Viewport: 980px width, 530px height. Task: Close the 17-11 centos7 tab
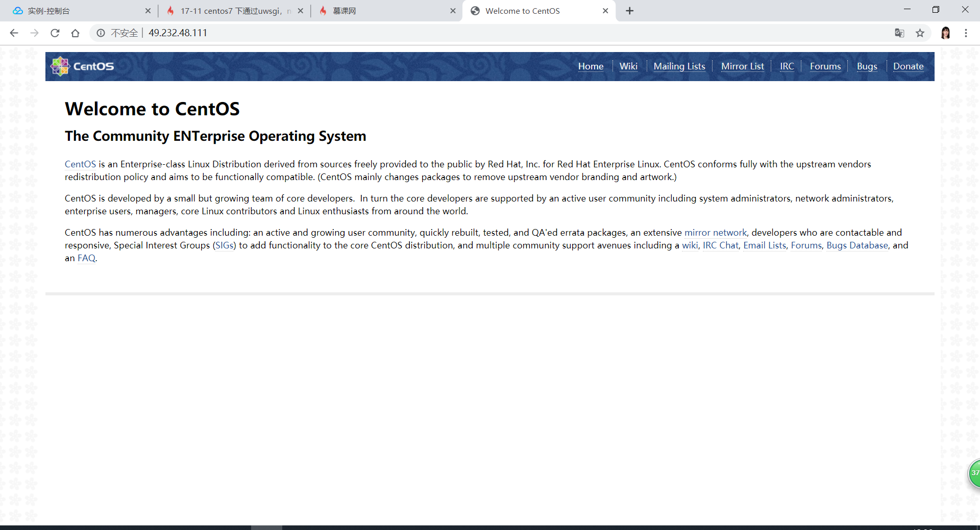(301, 11)
